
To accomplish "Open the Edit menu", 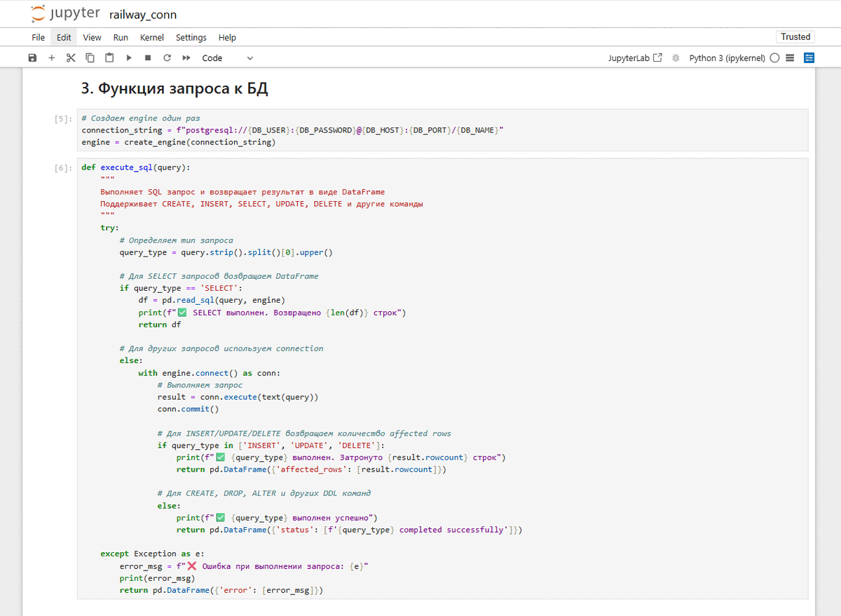I will click(x=64, y=38).
